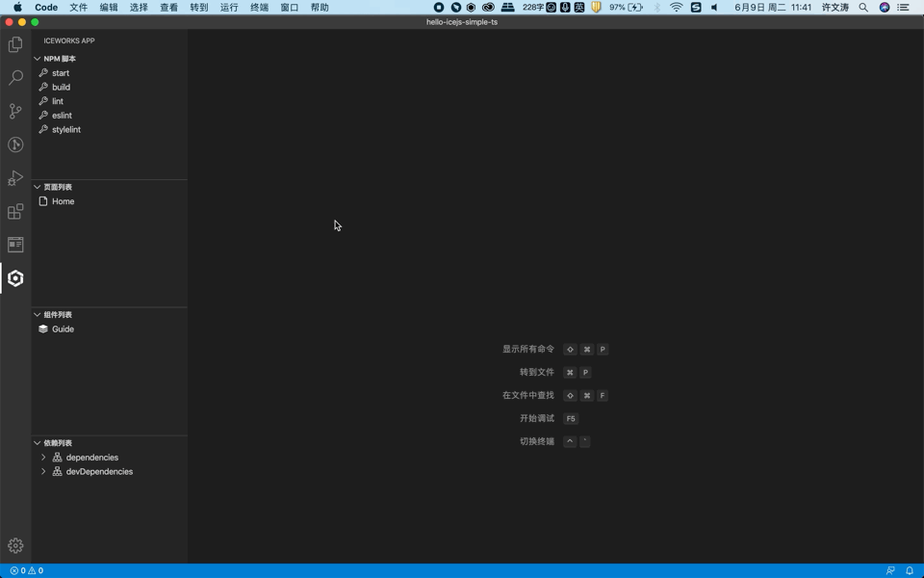
Task: Click the battery status in menu bar
Action: 626,7
